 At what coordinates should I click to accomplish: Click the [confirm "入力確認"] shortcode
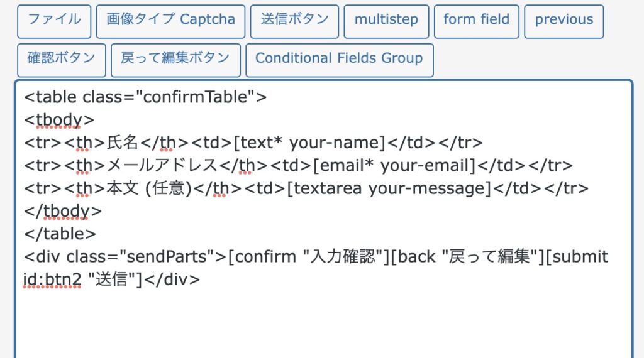[x=309, y=257]
